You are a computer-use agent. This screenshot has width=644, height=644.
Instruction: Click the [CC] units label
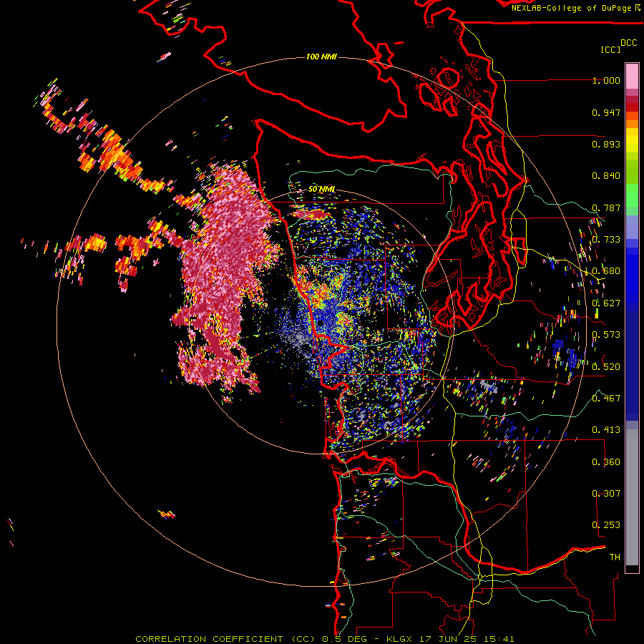[x=610, y=49]
